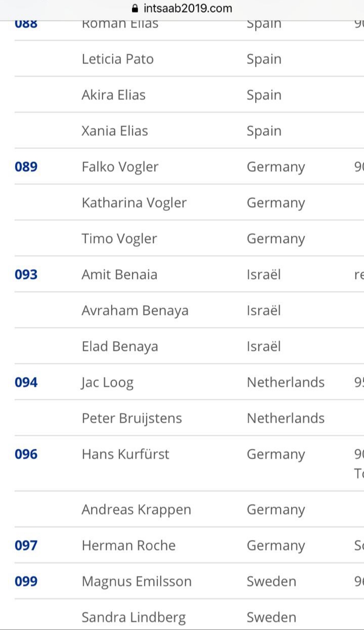Tap the name Herman Roche
The image size is (364, 630).
coord(128,545)
